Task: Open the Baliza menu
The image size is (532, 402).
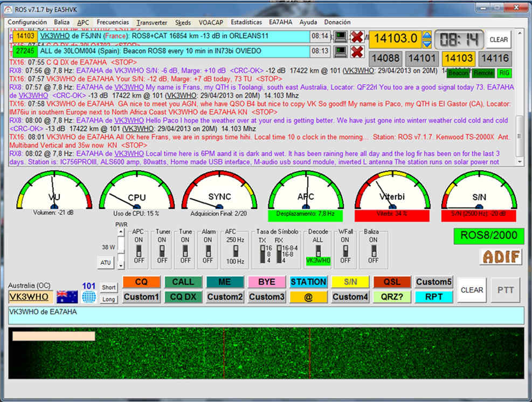Action: click(x=62, y=22)
